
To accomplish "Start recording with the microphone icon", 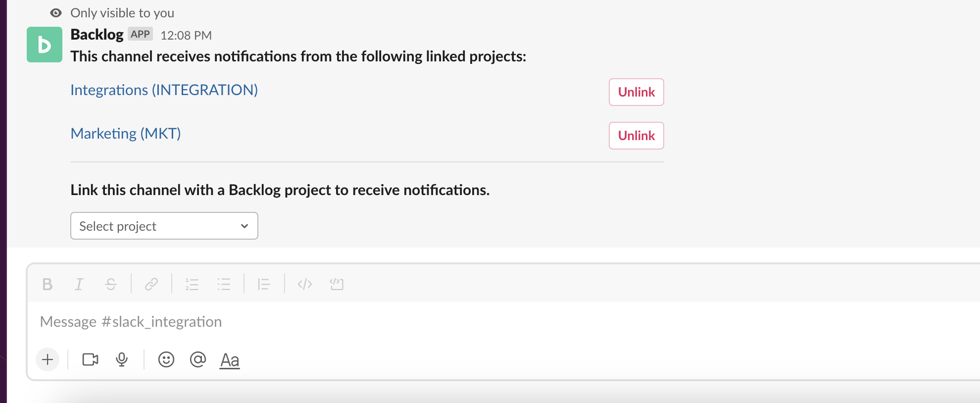I will tap(122, 360).
